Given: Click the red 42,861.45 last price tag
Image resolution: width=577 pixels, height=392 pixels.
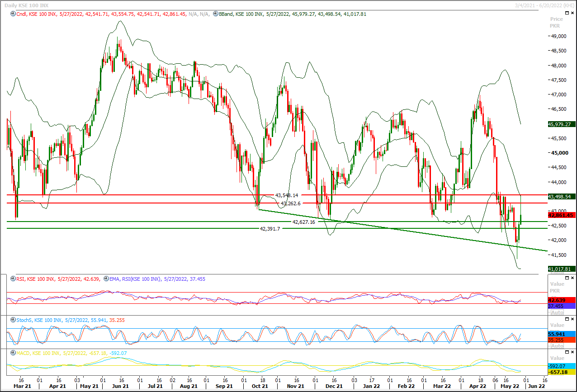Looking at the screenshot, I should point(561,215).
